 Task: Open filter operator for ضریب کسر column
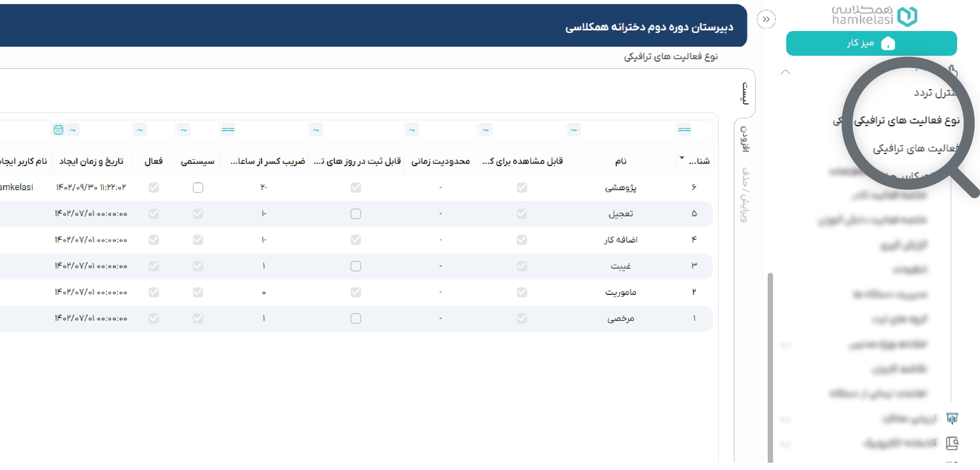228,130
